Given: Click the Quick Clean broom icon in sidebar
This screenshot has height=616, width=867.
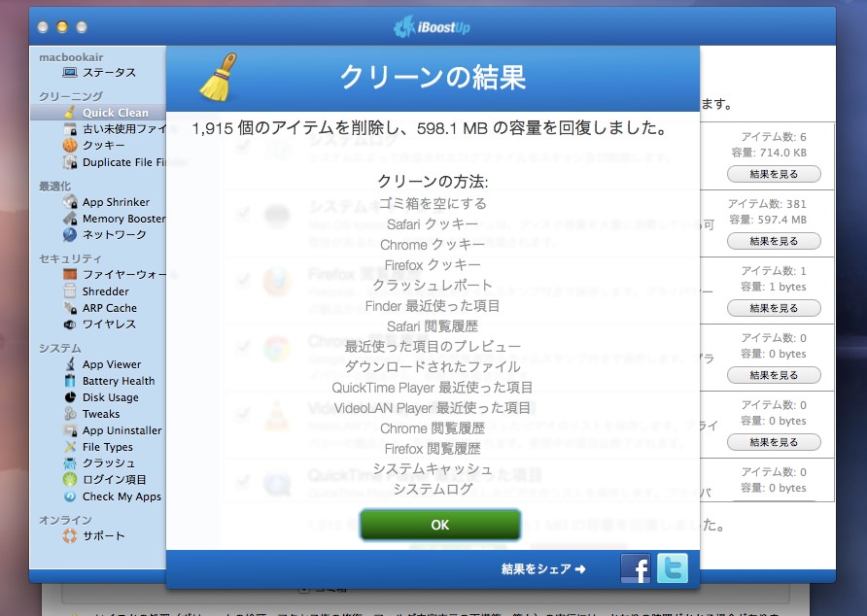Looking at the screenshot, I should pos(70,113).
